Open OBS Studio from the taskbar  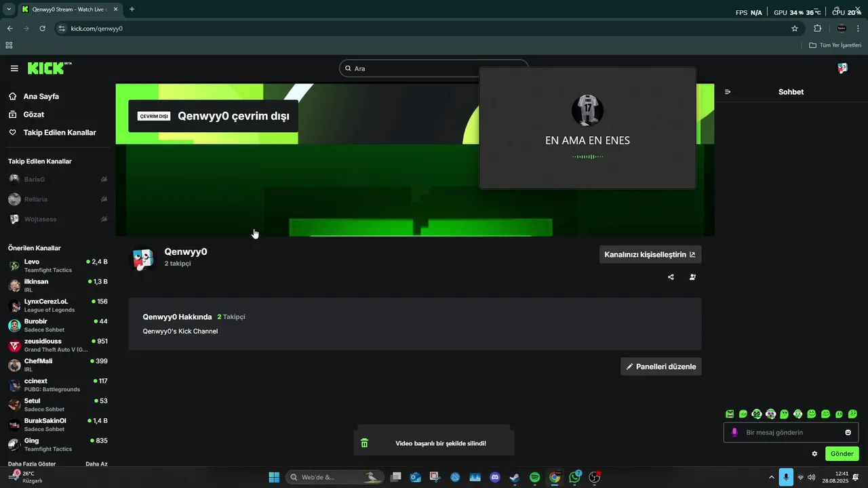[595, 477]
